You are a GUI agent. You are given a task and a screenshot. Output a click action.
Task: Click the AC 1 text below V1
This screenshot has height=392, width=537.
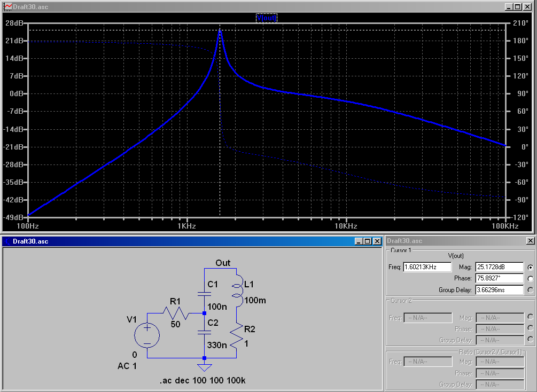(x=127, y=366)
